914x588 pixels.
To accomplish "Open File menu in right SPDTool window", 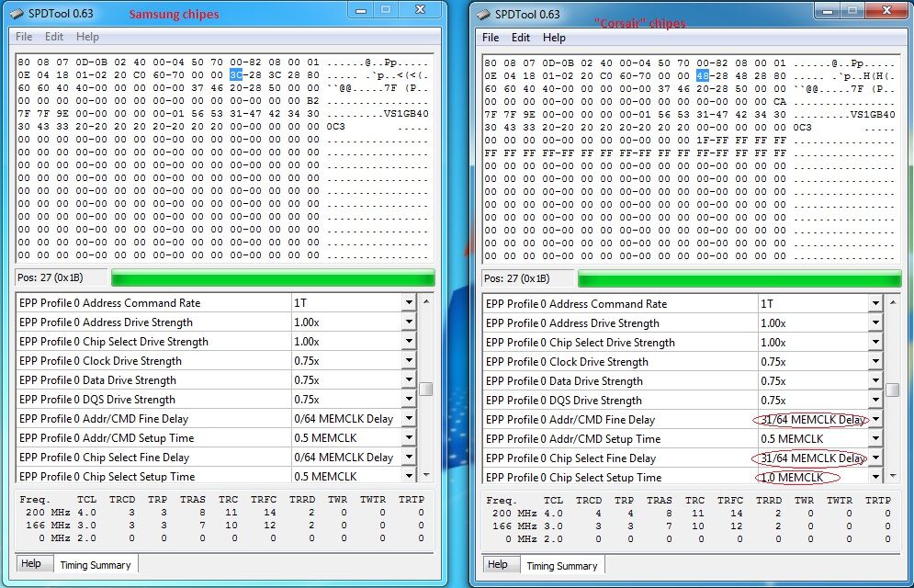I will click(x=491, y=38).
